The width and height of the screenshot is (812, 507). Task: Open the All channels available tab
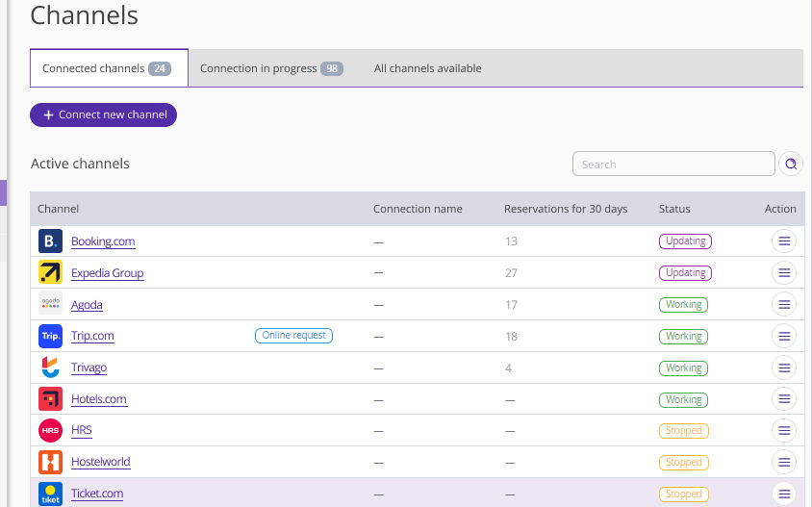click(427, 68)
